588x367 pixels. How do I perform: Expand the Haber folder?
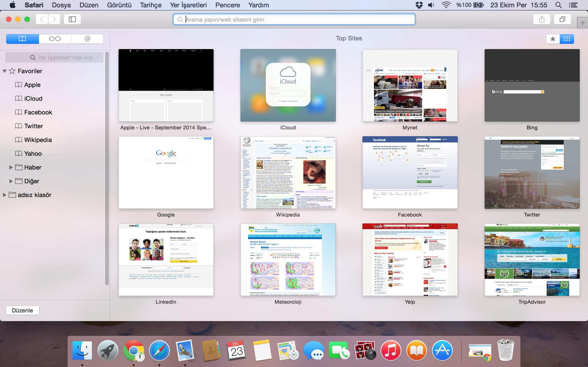[11, 167]
